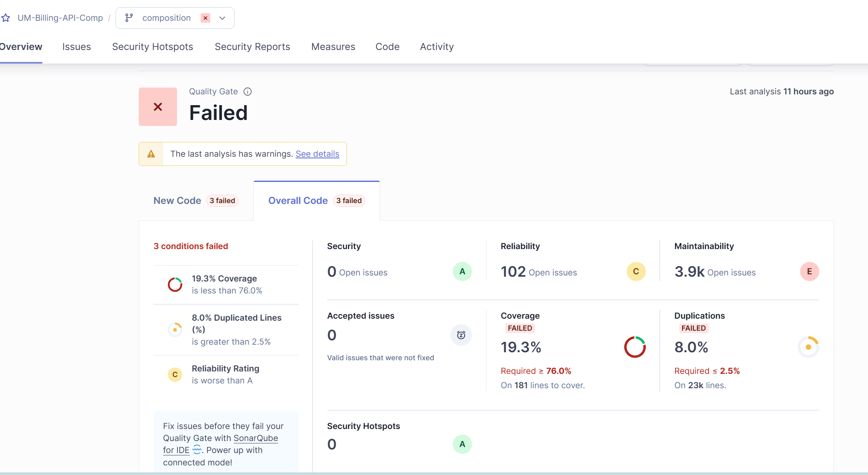Click the large red failed X icon
The image size is (868, 475).
(158, 107)
